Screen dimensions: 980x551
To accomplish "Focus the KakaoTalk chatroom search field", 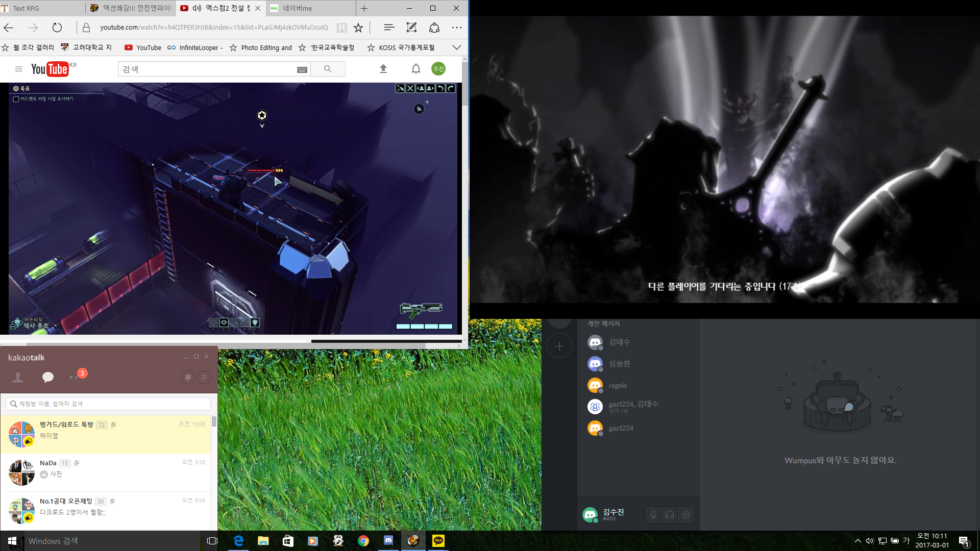I will (108, 404).
